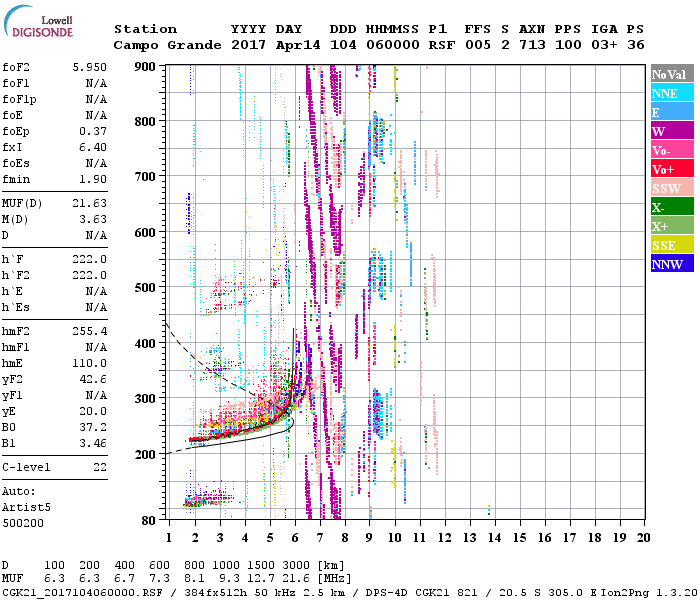This screenshot has width=700, height=600.
Task: Click the foEp value 0.37
Action: coord(93,131)
